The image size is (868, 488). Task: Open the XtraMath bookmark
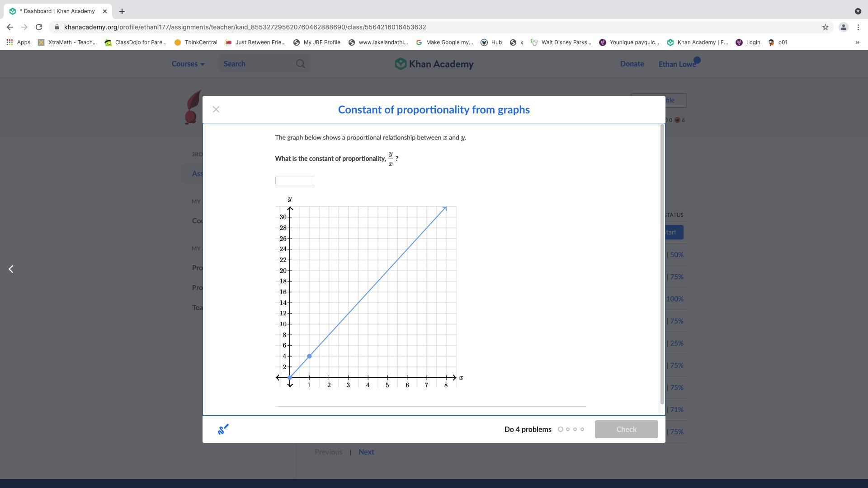67,42
